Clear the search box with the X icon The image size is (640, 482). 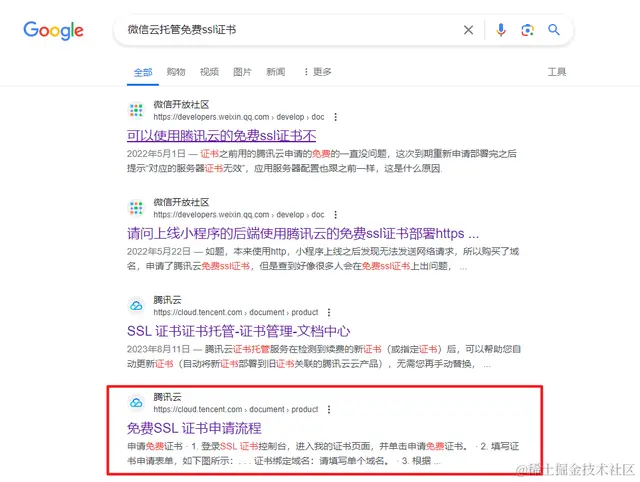click(x=469, y=30)
